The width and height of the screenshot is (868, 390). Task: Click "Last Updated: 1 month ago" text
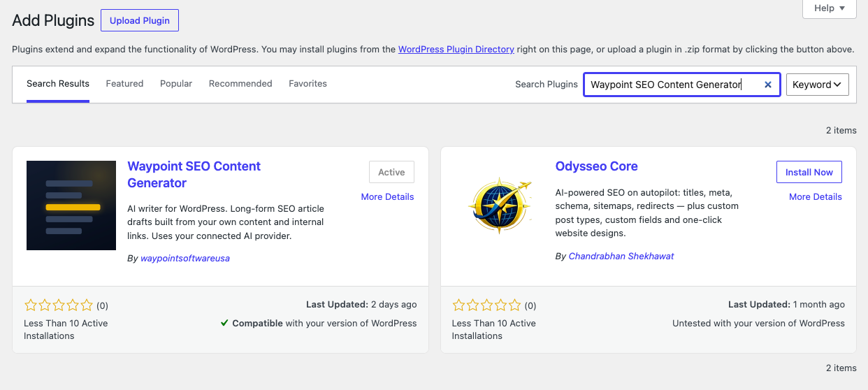pos(786,305)
